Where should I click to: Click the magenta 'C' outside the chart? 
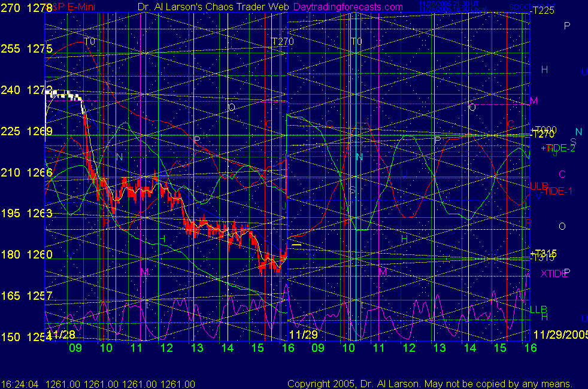(562, 174)
